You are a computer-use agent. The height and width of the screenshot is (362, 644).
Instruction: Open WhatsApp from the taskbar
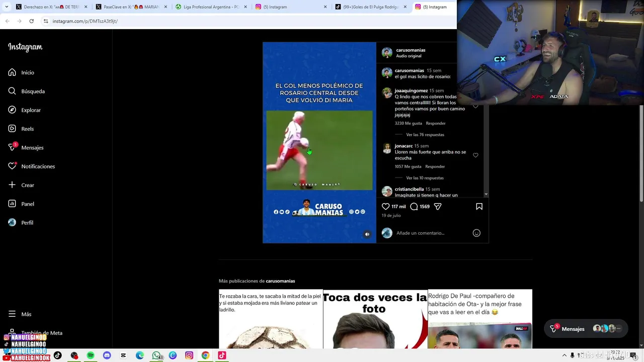156,355
